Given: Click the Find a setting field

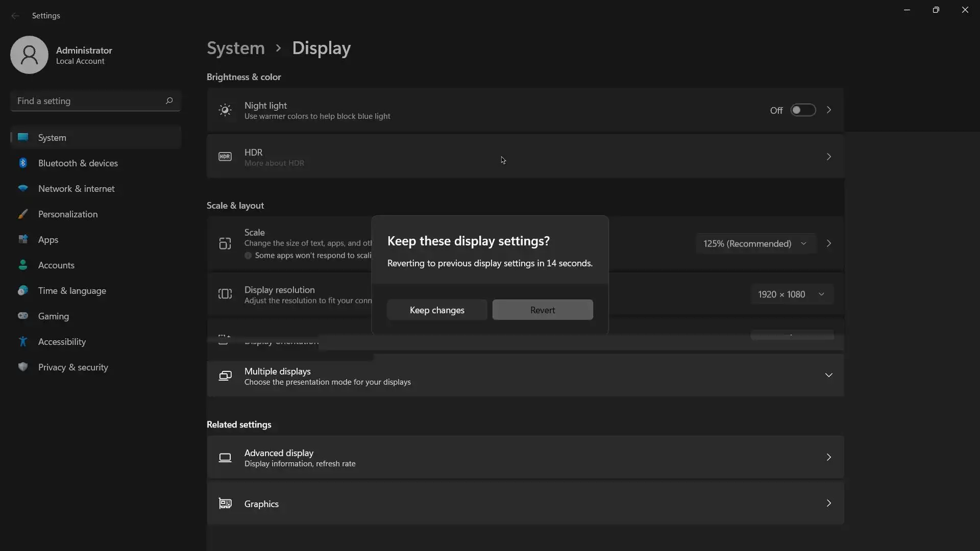Looking at the screenshot, I should (x=87, y=101).
